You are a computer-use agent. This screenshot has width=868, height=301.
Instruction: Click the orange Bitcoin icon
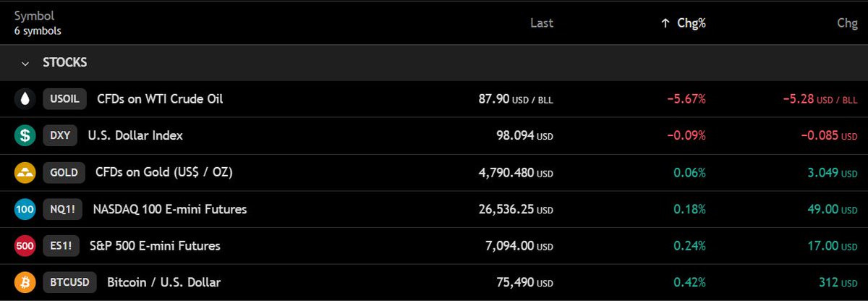tap(25, 282)
